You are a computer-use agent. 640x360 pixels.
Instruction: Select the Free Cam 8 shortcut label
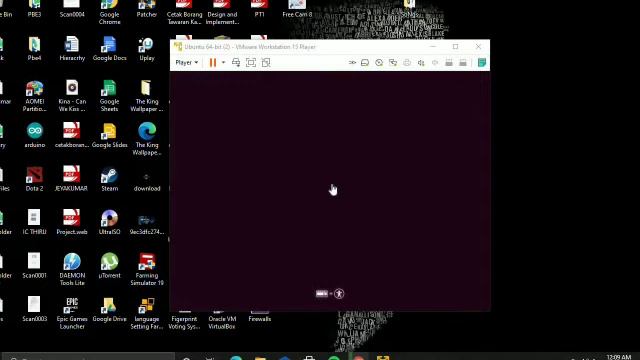click(x=297, y=14)
